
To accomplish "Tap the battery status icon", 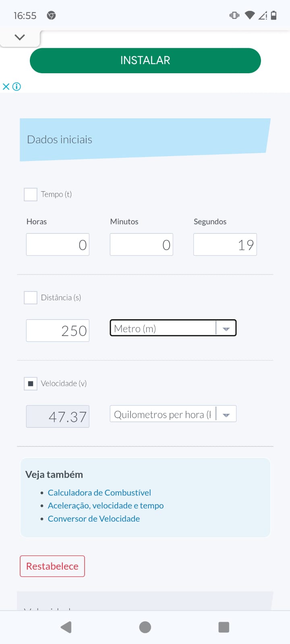I will tap(274, 15).
